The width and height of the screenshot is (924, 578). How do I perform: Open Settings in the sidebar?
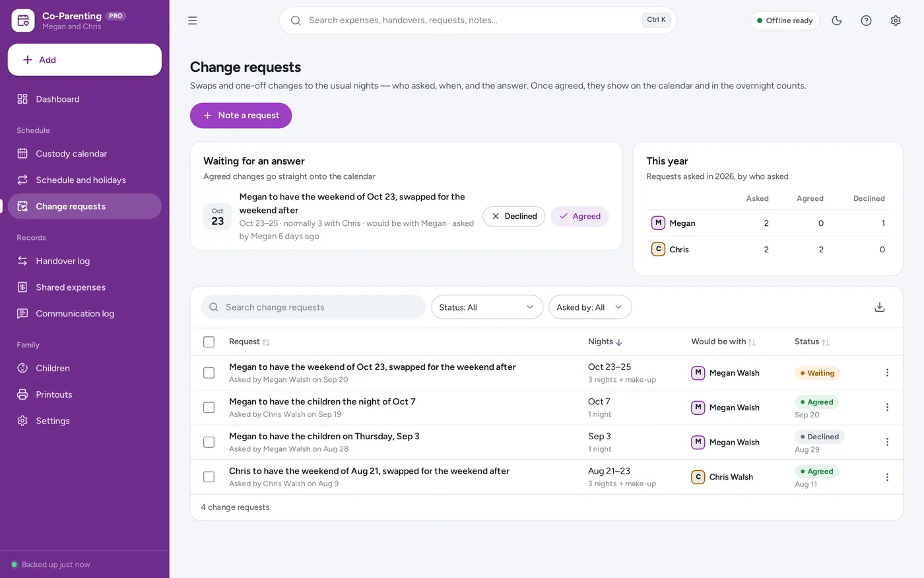point(84,421)
